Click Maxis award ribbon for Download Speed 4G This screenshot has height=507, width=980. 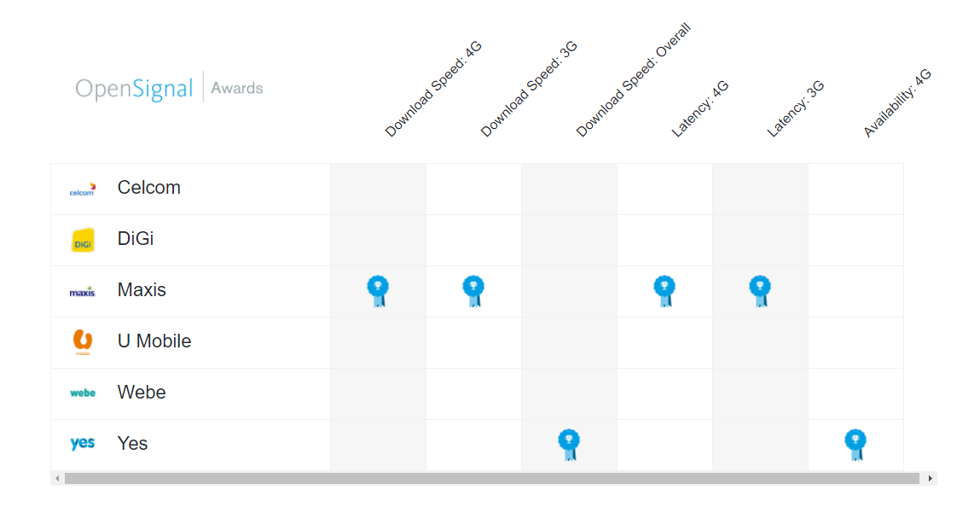click(378, 291)
